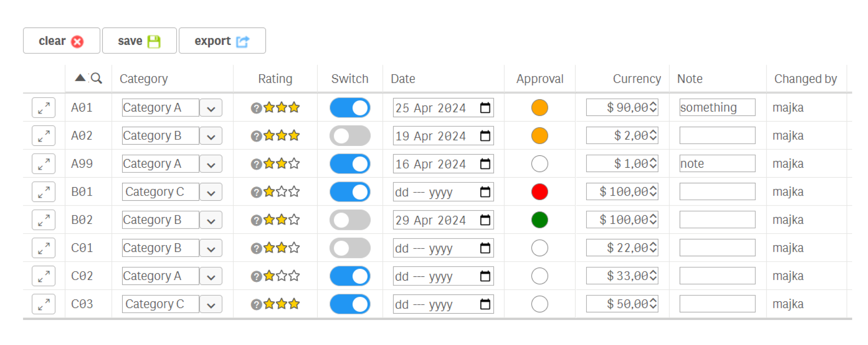868x345 pixels.
Task: Click the Category column header
Action: [x=144, y=79]
